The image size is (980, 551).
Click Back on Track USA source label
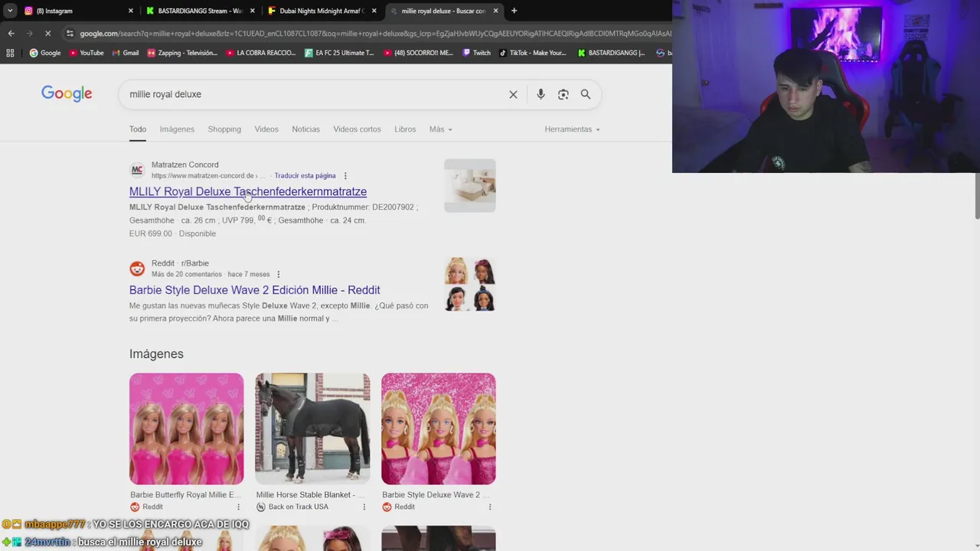coord(298,507)
